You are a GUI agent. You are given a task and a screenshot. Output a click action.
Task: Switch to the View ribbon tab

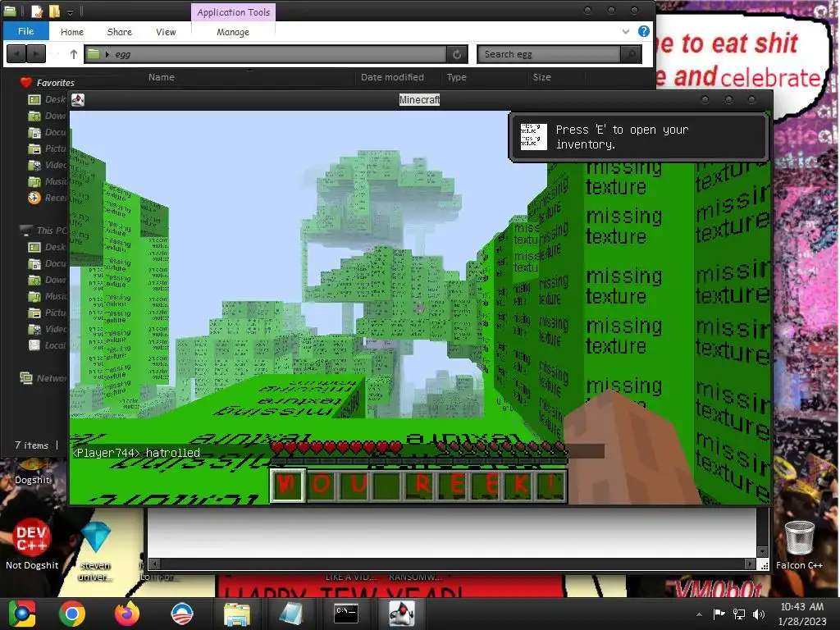point(166,32)
